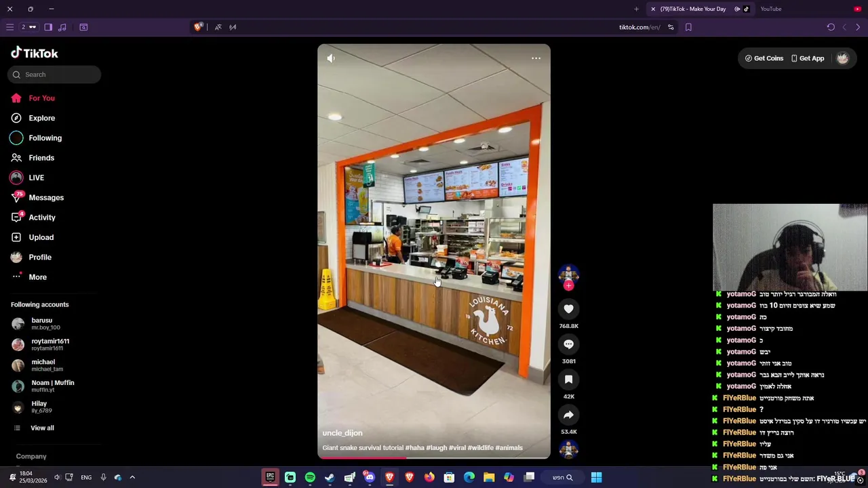Viewport: 868px width, 488px height.
Task: Open the browser music player icon
Action: 62,27
